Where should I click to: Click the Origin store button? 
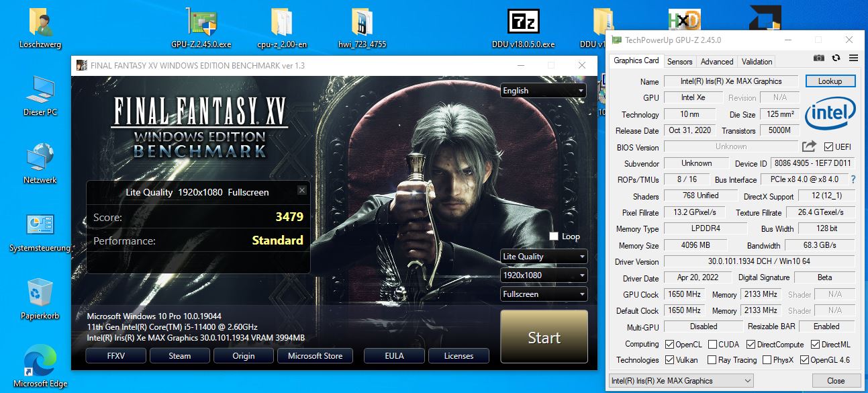pos(244,356)
